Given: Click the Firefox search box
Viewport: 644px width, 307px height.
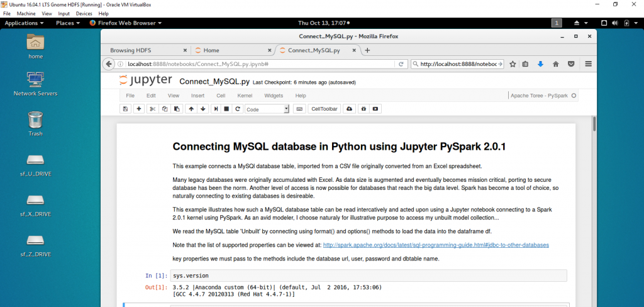Looking at the screenshot, I should pyautogui.click(x=458, y=64).
